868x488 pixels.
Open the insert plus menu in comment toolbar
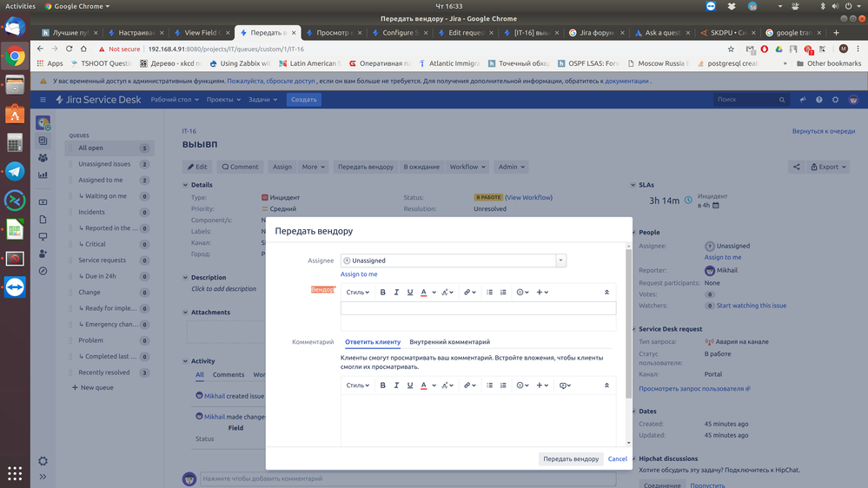click(542, 385)
